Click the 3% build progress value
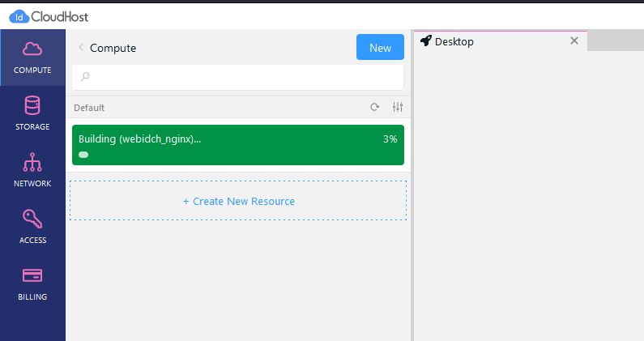The image size is (644, 341). point(390,139)
